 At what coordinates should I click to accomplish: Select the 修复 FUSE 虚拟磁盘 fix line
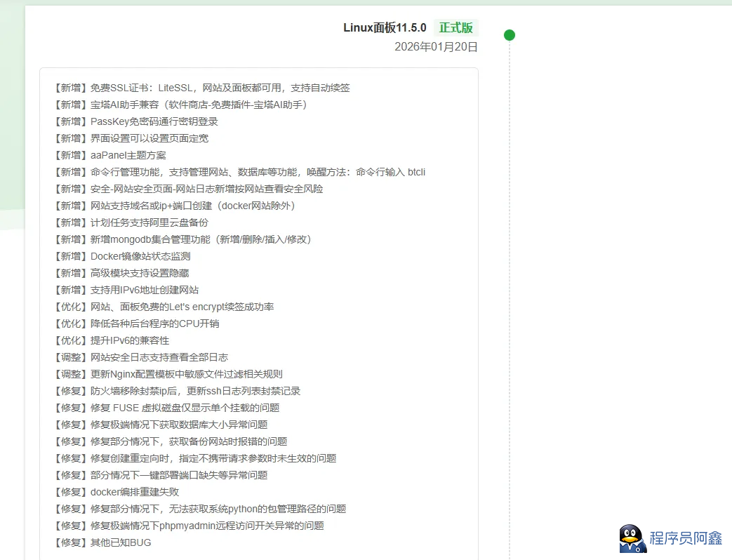(x=166, y=408)
